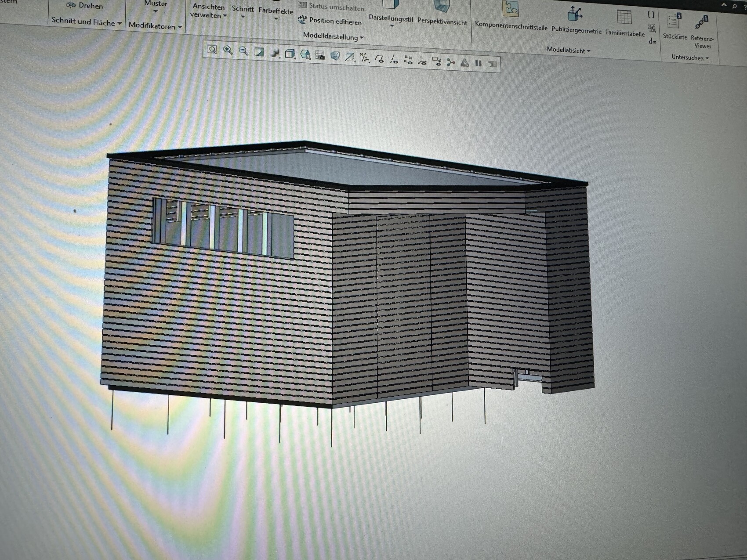Toggle axis display in graphics toolbar

tap(394, 60)
